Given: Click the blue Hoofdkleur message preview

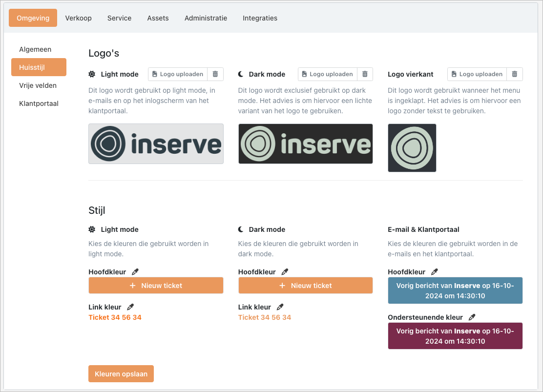Looking at the screenshot, I should tap(455, 290).
